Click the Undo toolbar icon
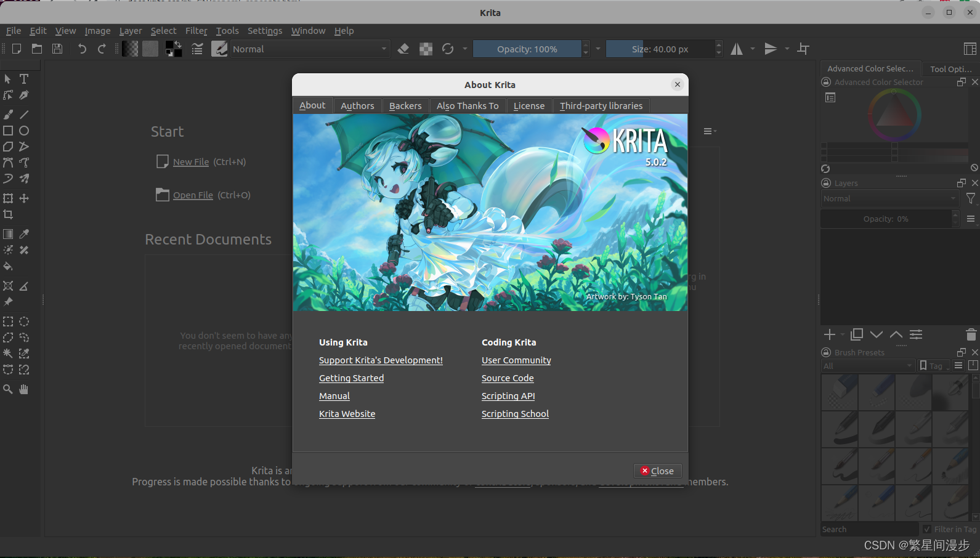980x558 pixels. click(82, 49)
